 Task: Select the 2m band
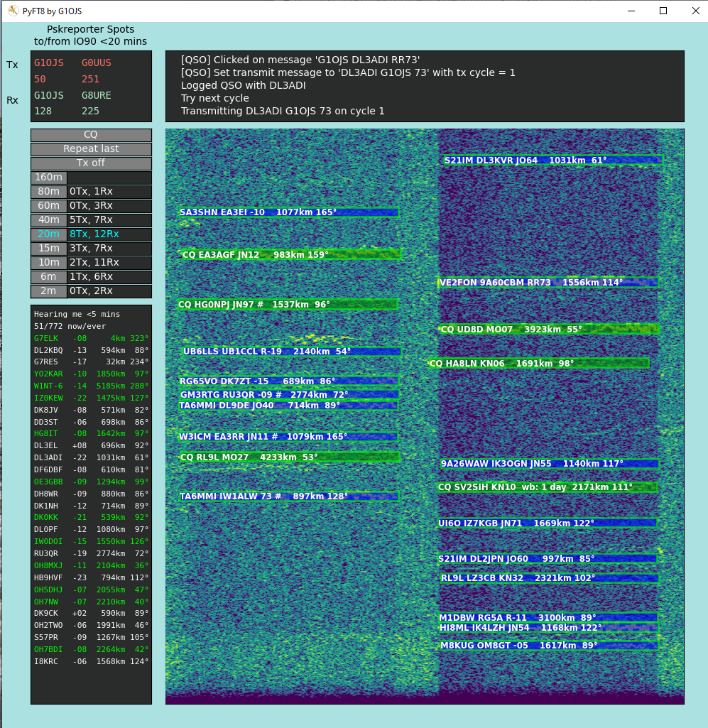pyautogui.click(x=48, y=290)
